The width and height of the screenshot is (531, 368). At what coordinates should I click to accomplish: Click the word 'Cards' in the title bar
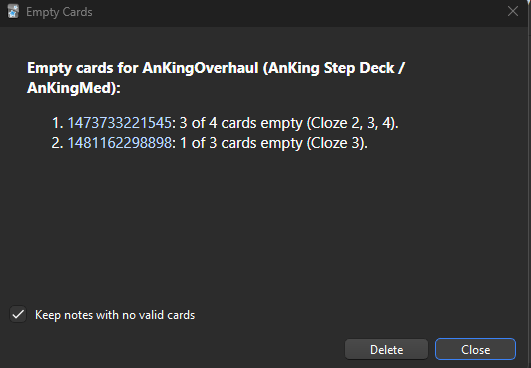tap(77, 12)
